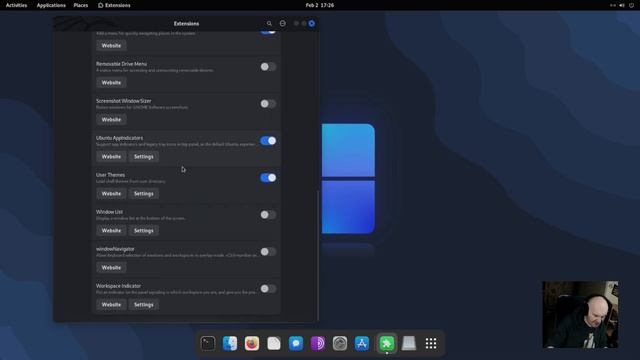This screenshot has width=640, height=360.
Task: Open Website for User Themes
Action: pos(111,193)
